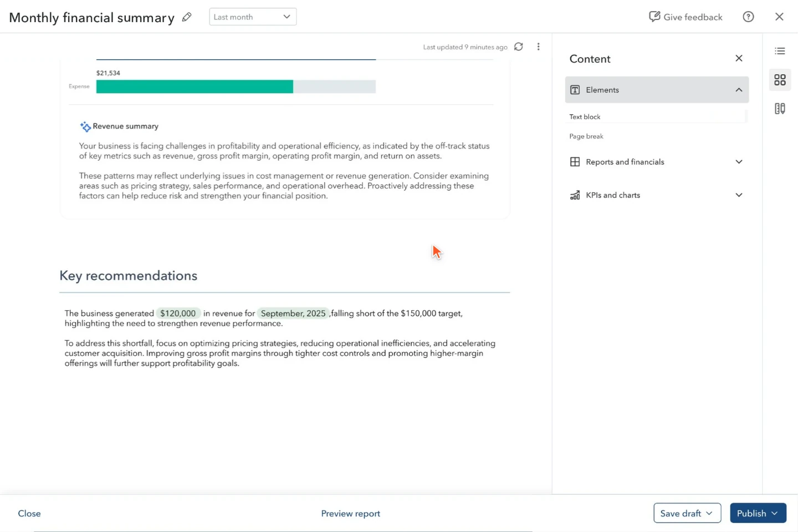Open the Publish dropdown arrow
The height and width of the screenshot is (532, 798).
[x=775, y=513]
